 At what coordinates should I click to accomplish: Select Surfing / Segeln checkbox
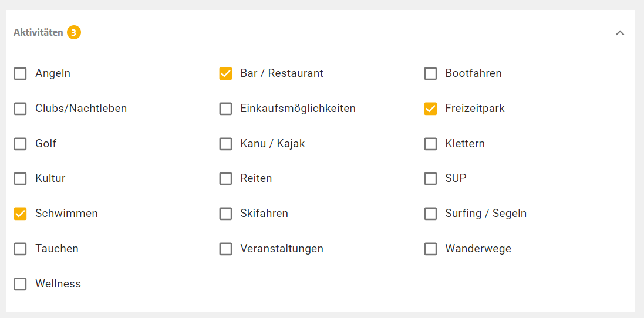[430, 214]
